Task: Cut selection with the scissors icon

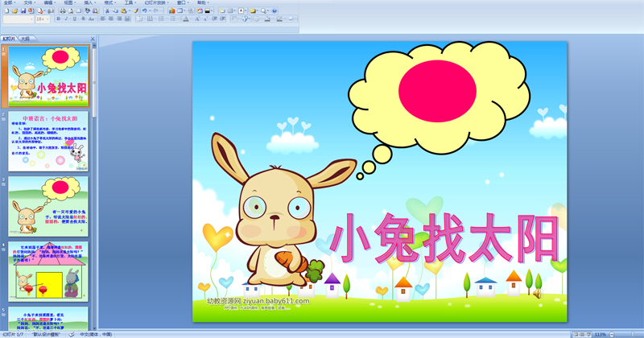Action: (107, 10)
